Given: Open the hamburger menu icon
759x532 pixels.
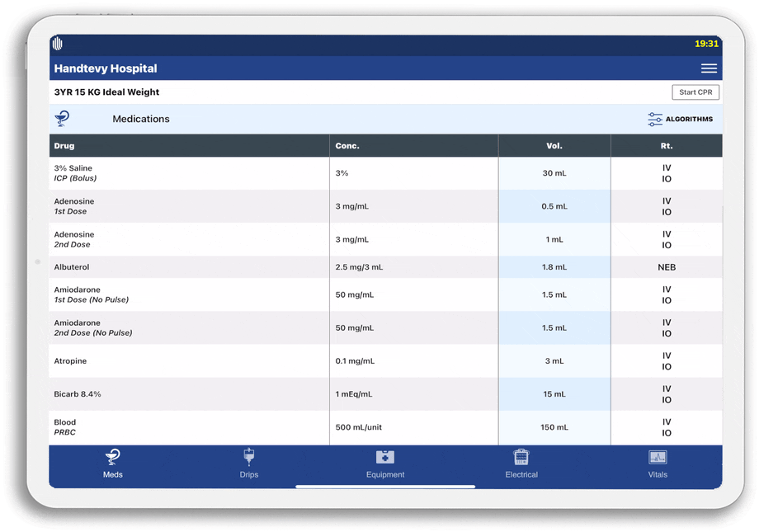Looking at the screenshot, I should [709, 68].
